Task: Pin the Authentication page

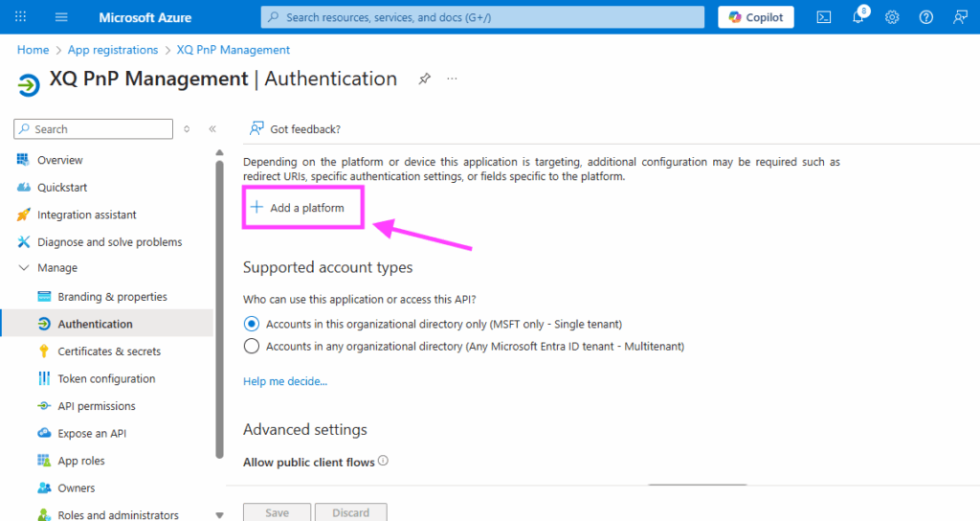Action: tap(424, 79)
